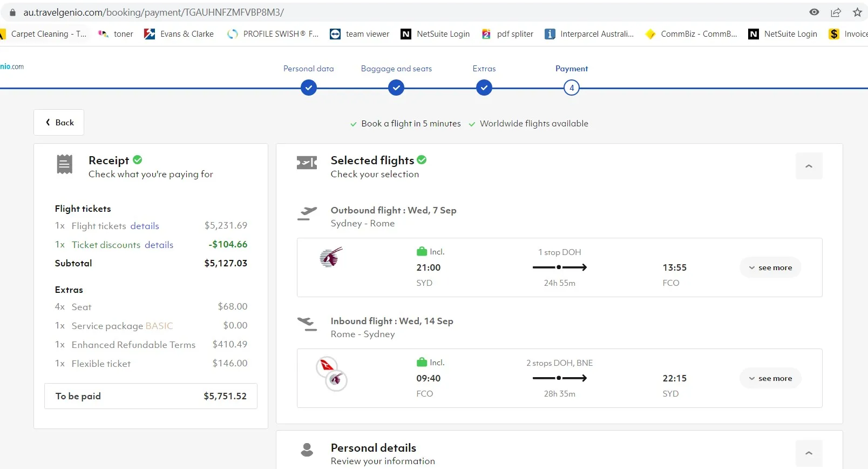Click the share page icon in address bar
The image size is (868, 469).
point(836,12)
